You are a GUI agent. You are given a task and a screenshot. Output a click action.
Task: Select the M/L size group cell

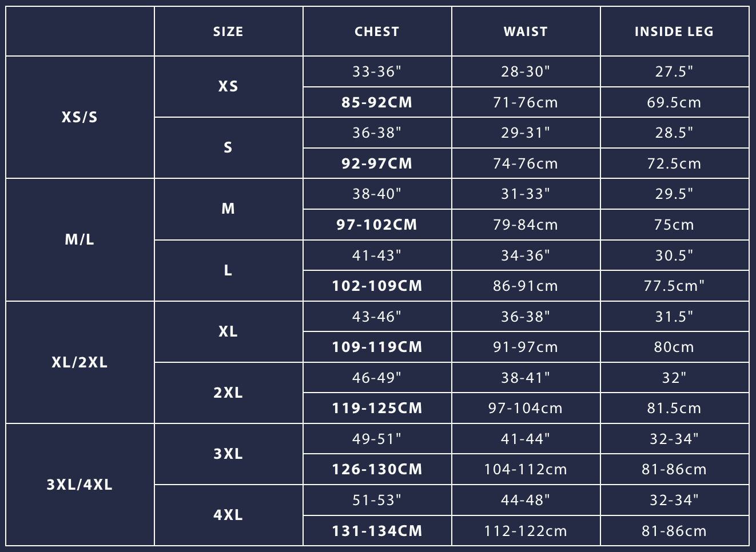click(80, 239)
